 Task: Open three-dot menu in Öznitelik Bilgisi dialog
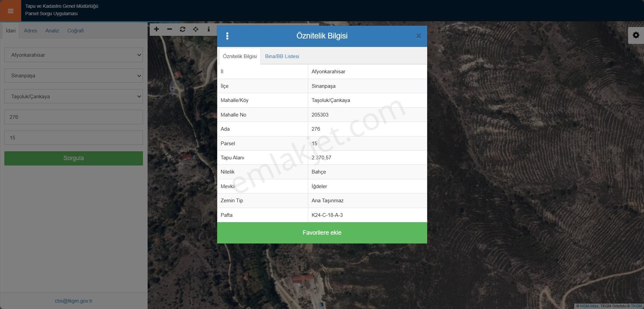227,36
